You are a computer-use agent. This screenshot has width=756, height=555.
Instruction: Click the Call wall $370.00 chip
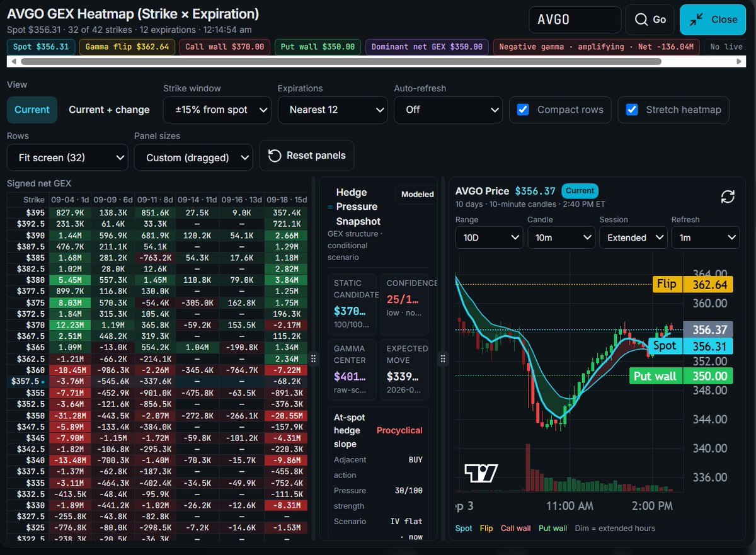[225, 47]
